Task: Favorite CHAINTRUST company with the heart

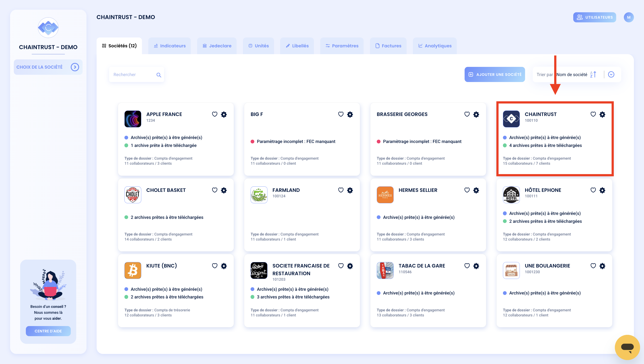Action: [x=593, y=114]
